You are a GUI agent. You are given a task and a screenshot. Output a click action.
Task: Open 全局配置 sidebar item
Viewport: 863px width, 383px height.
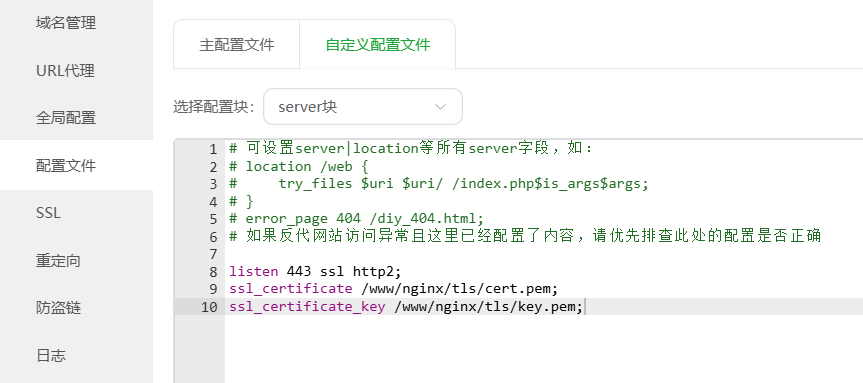tap(66, 118)
